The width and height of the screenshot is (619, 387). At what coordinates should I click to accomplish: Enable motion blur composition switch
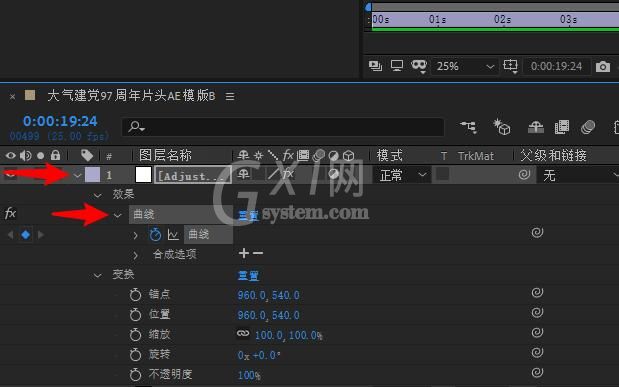pyautogui.click(x=588, y=127)
